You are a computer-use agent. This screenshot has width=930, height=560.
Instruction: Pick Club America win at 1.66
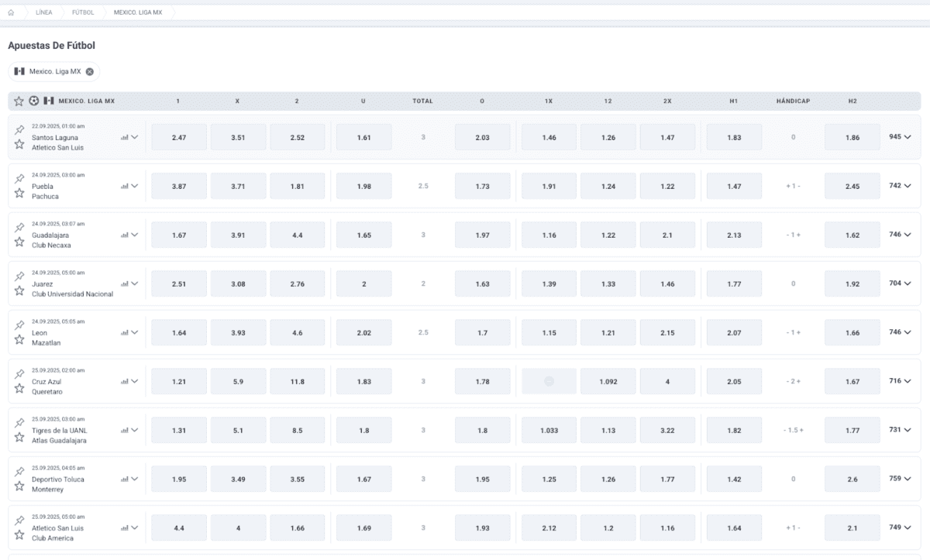(298, 527)
